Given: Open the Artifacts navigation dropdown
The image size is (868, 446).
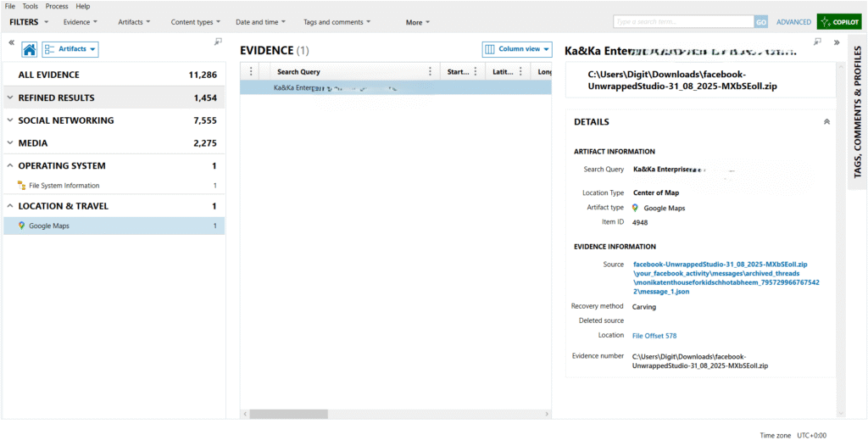Looking at the screenshot, I should tap(70, 49).
